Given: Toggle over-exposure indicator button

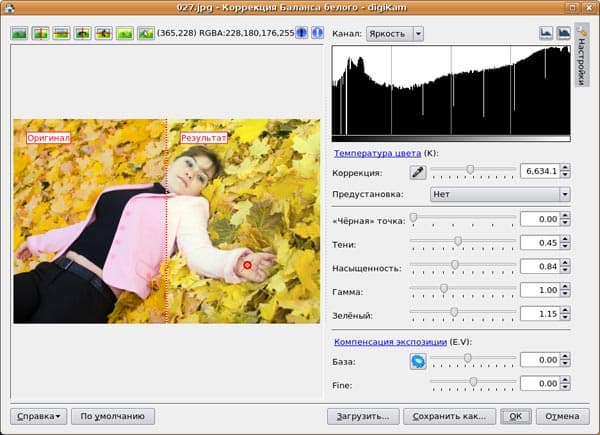Looking at the screenshot, I should coord(317,33).
